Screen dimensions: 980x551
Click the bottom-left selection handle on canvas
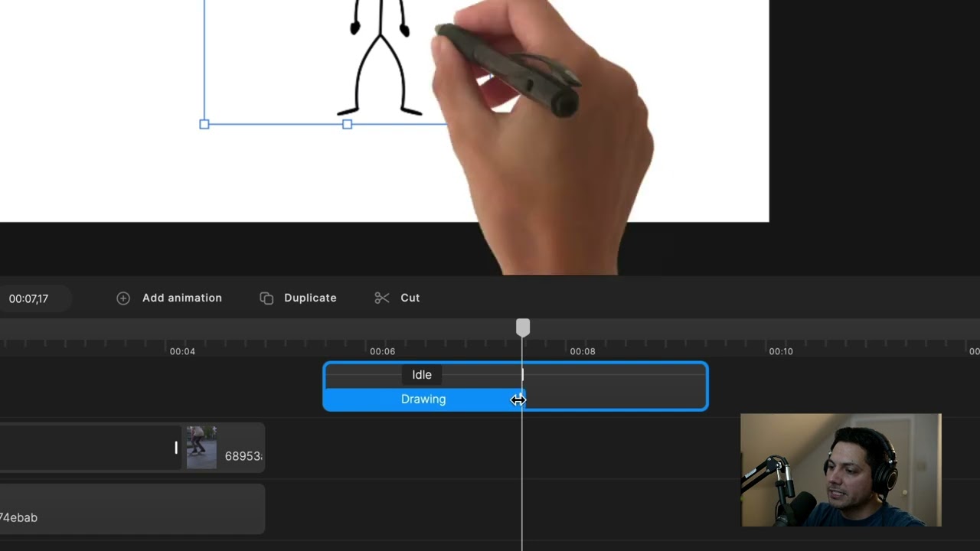click(x=204, y=124)
